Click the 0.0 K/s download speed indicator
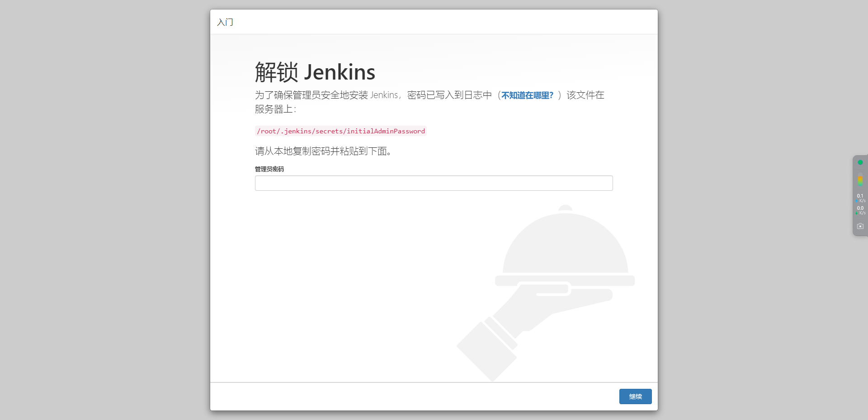Image resolution: width=868 pixels, height=420 pixels. click(x=860, y=210)
